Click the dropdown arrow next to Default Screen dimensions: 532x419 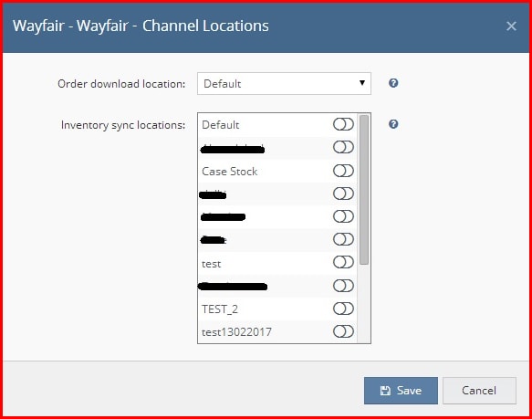click(x=362, y=83)
